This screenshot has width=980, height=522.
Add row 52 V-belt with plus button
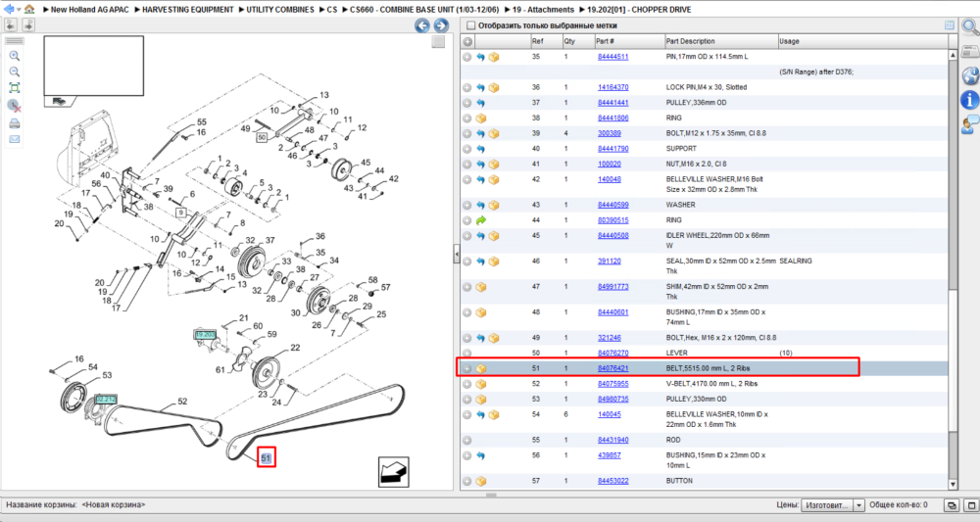pos(466,384)
